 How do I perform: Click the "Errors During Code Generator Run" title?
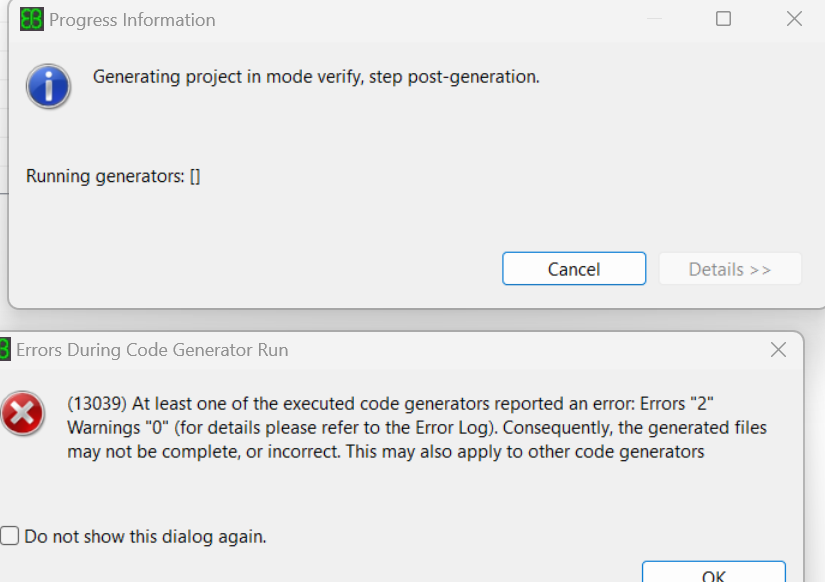(x=152, y=350)
